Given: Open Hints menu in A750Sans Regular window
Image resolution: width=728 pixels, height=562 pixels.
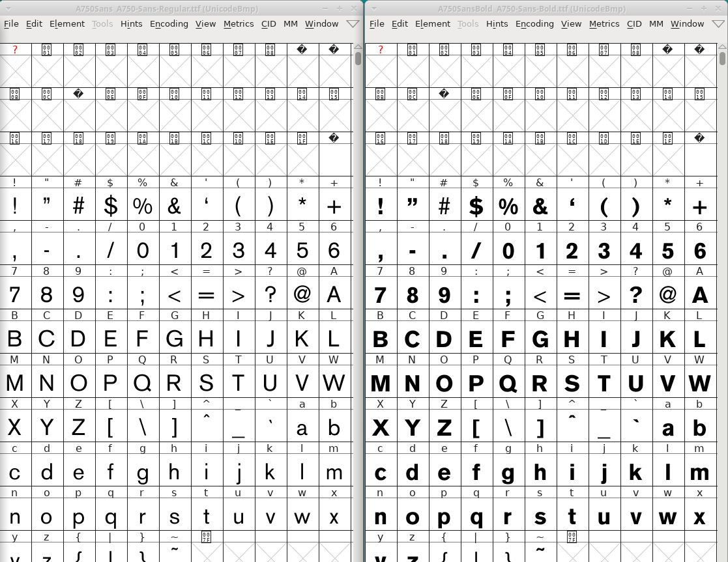Looking at the screenshot, I should pos(132,23).
